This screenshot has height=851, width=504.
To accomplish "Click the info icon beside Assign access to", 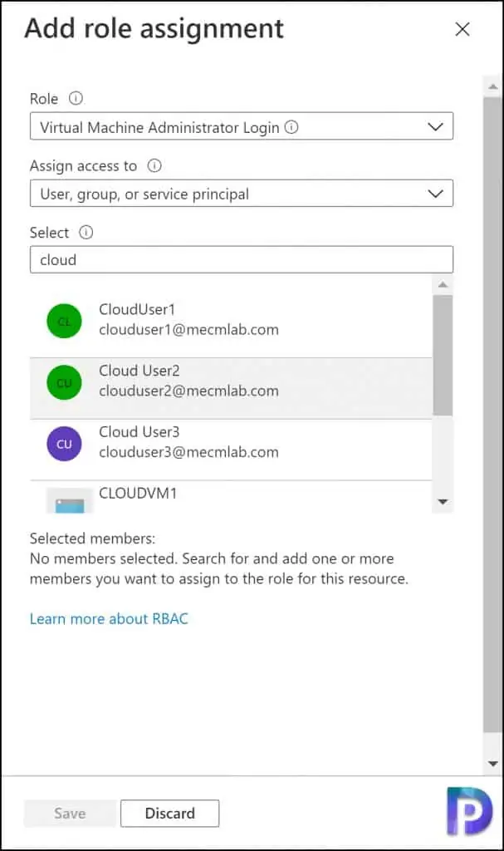I will coord(154,165).
